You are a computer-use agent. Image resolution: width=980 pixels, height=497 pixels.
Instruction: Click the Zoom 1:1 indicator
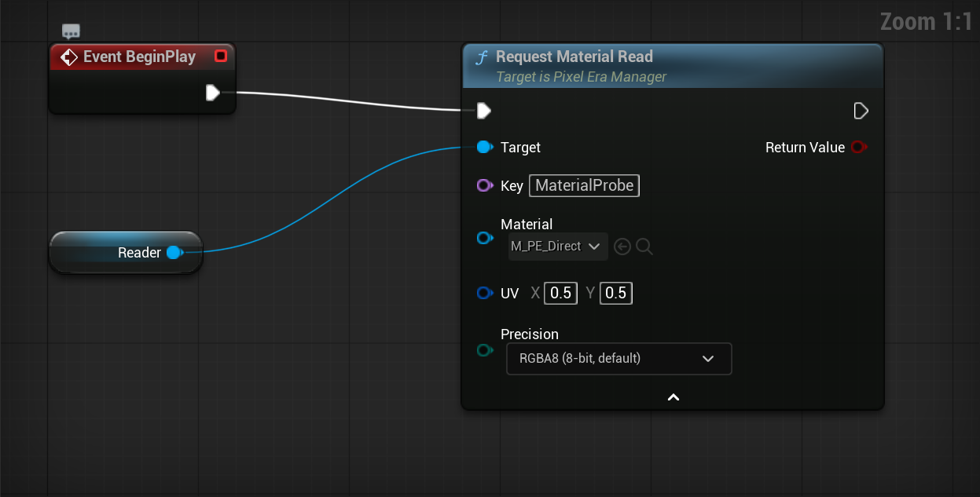[927, 21]
